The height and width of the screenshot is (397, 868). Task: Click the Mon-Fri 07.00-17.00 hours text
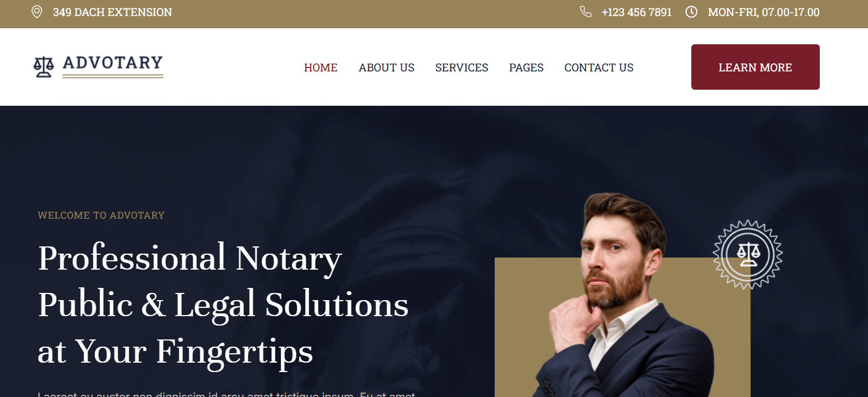[764, 12]
